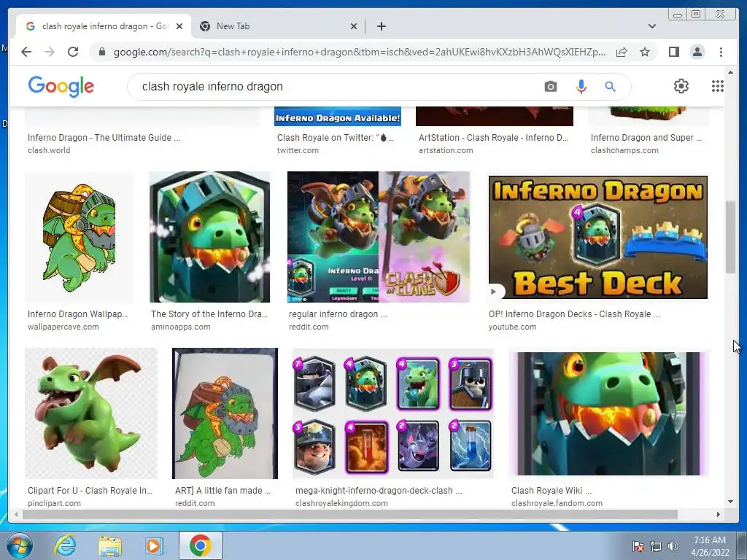Image resolution: width=747 pixels, height=560 pixels.
Task: Click horizontal scrollbar right arrow
Action: tap(719, 514)
